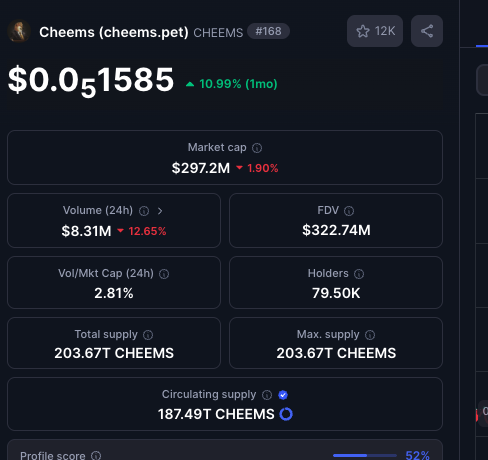Click the 2.81% Vol/Mkt Cap value
The image size is (488, 460).
[114, 293]
